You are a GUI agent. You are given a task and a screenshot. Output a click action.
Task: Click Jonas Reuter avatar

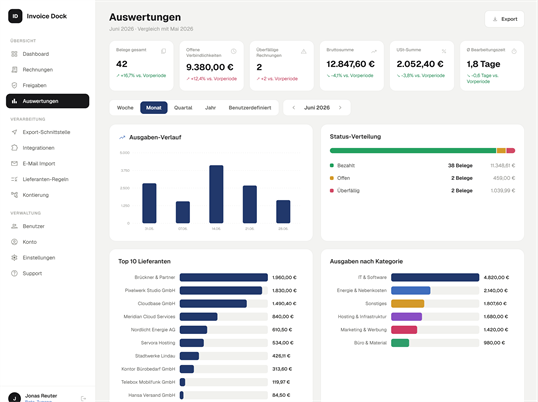click(14, 398)
